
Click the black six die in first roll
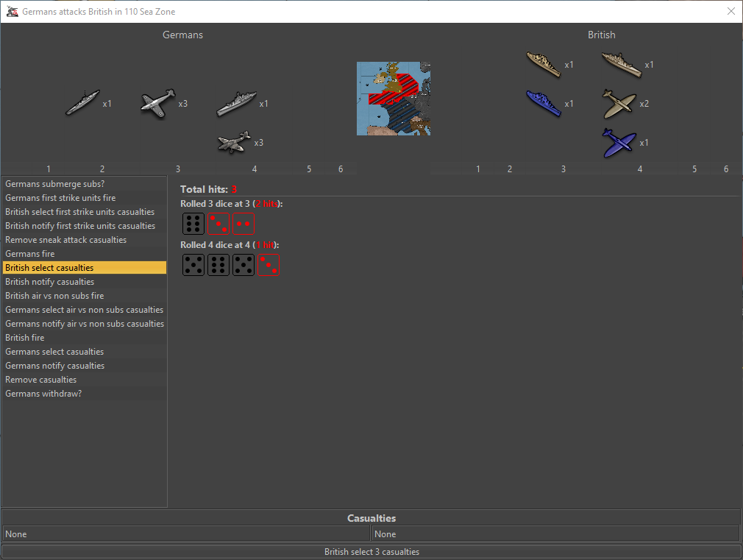tap(193, 224)
